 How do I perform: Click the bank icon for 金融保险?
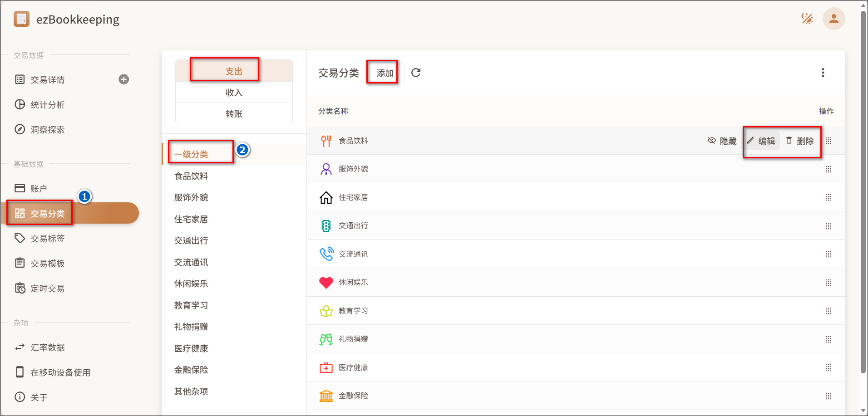pyautogui.click(x=326, y=396)
